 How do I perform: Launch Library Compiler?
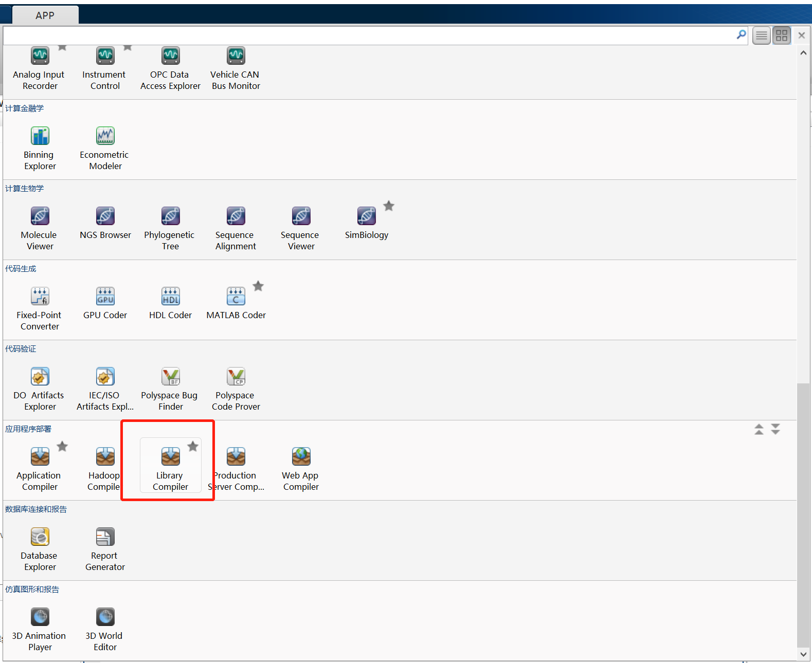(170, 465)
